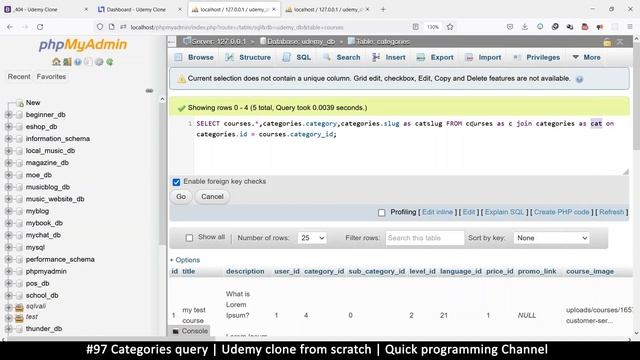The image size is (640, 360).
Task: Expand the Options section link
Action: coord(185,260)
